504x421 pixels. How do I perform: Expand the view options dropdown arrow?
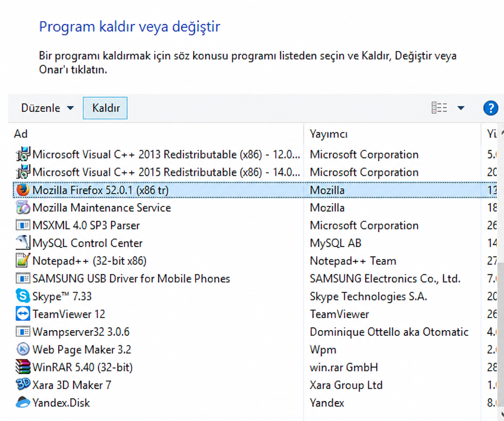point(461,108)
